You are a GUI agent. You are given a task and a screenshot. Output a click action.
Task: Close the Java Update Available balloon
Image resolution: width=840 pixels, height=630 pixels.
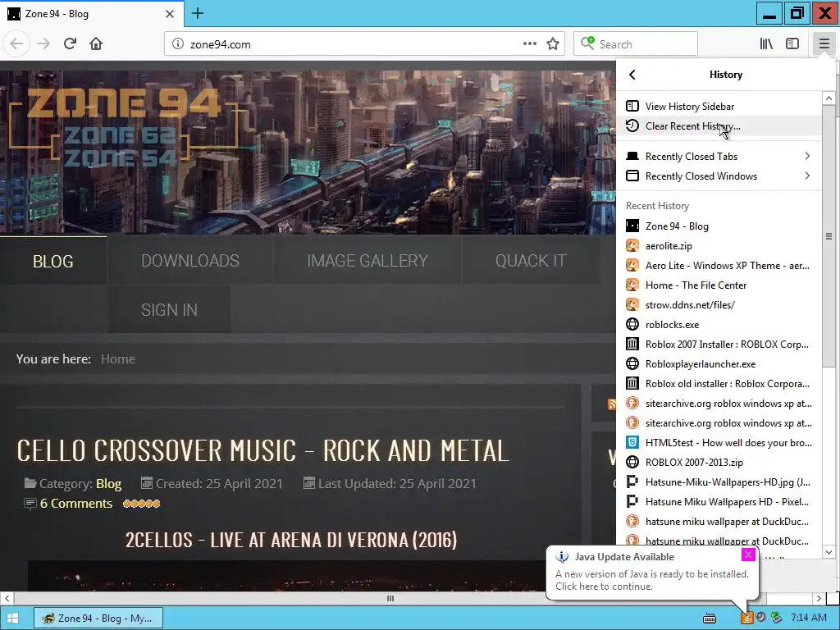coord(748,555)
